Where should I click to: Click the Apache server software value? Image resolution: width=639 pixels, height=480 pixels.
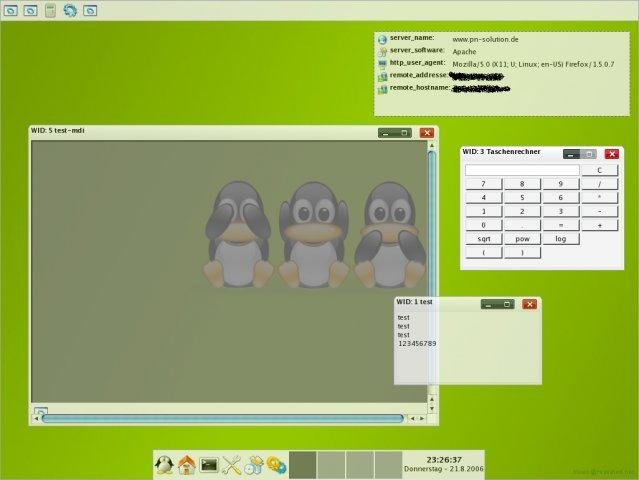click(x=464, y=52)
